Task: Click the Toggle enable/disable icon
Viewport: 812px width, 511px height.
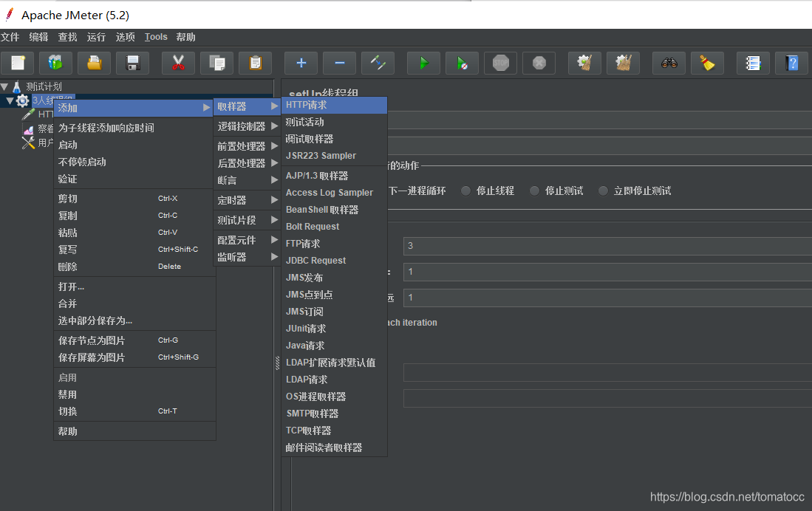Action: coord(378,64)
